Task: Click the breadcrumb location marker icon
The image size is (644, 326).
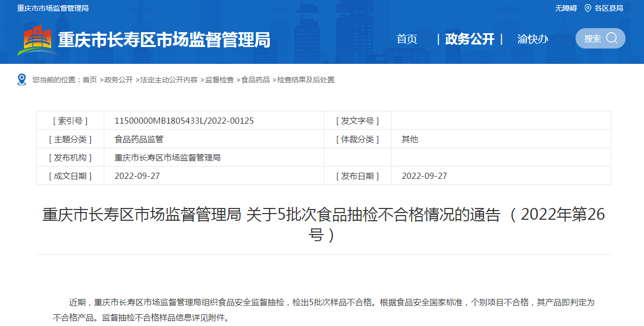Action: pos(21,80)
